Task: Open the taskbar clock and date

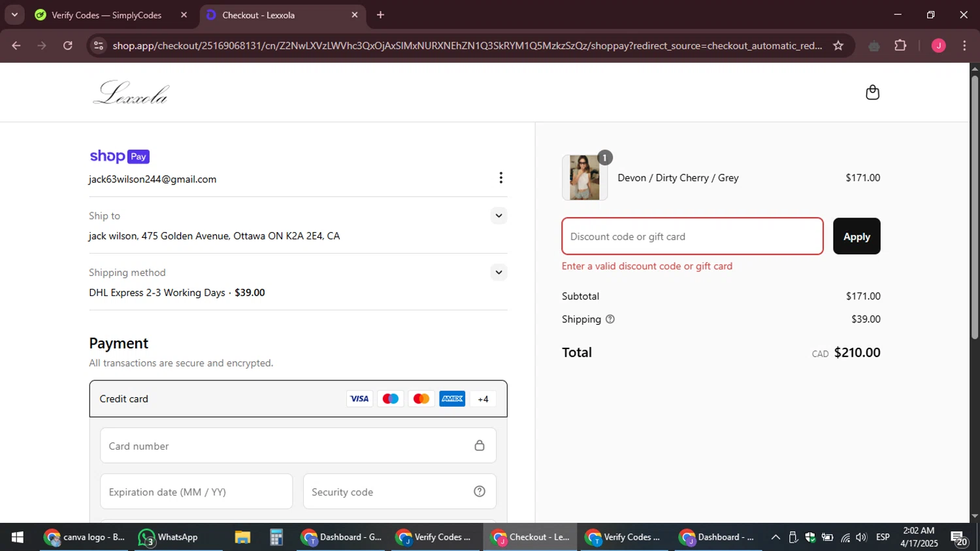Action: click(x=919, y=537)
